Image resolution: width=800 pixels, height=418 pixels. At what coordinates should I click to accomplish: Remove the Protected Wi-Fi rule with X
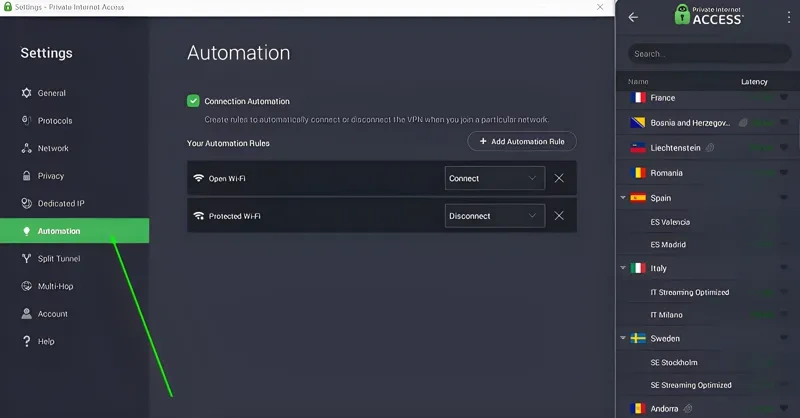[559, 215]
